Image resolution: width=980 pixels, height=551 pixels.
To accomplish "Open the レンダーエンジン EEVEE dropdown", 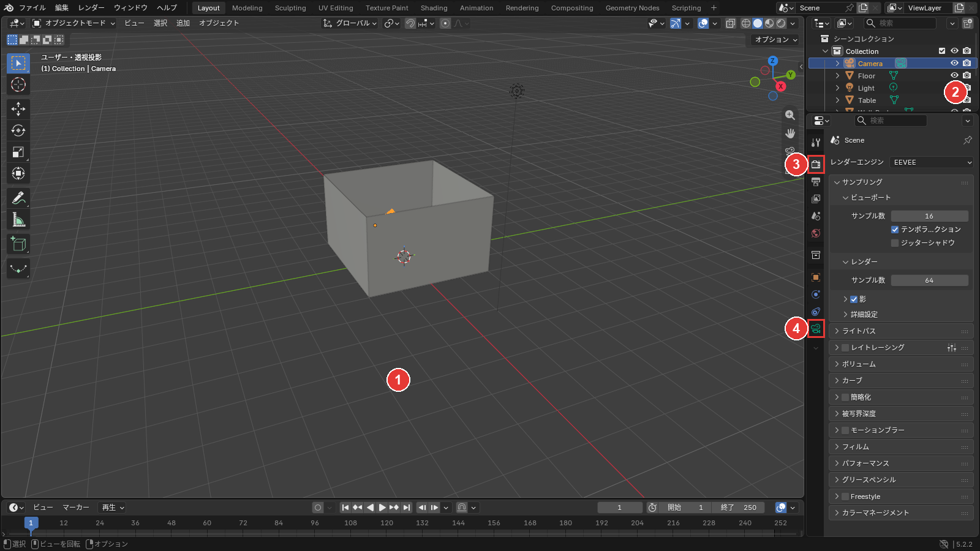I will [931, 162].
